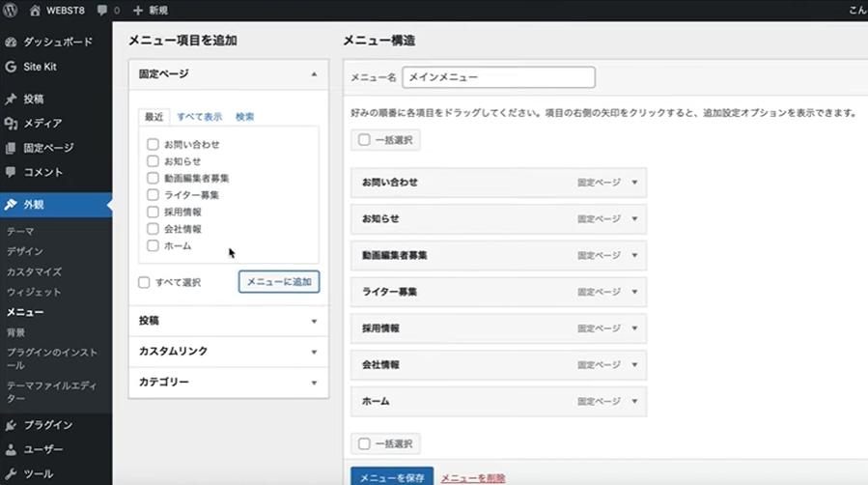Open Site Kit Google icon
The image size is (868, 485).
point(11,67)
